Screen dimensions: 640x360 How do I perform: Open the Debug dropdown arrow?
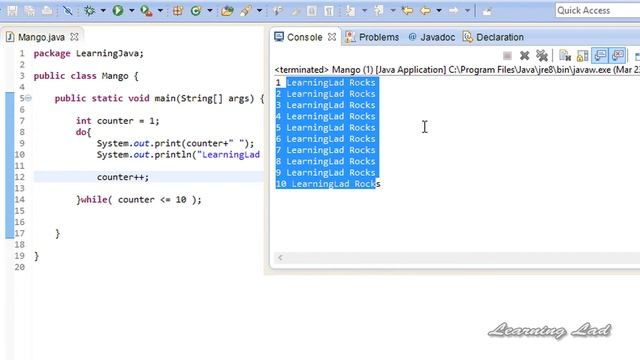tap(103, 11)
